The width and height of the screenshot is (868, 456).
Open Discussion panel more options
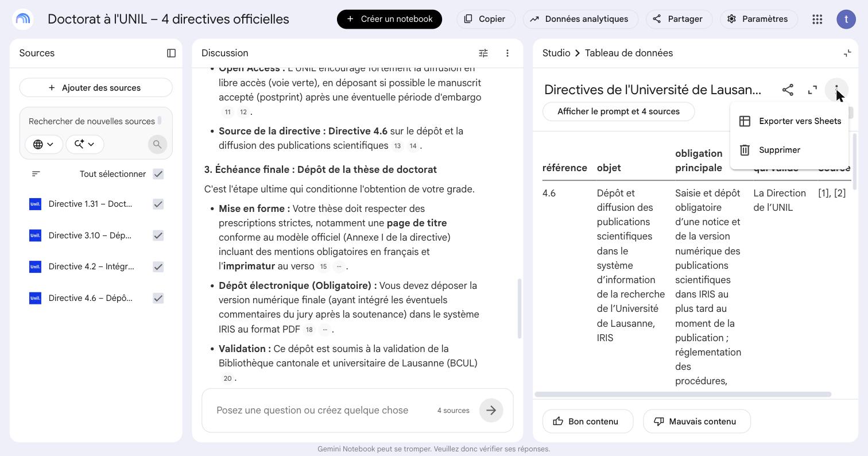pos(507,53)
